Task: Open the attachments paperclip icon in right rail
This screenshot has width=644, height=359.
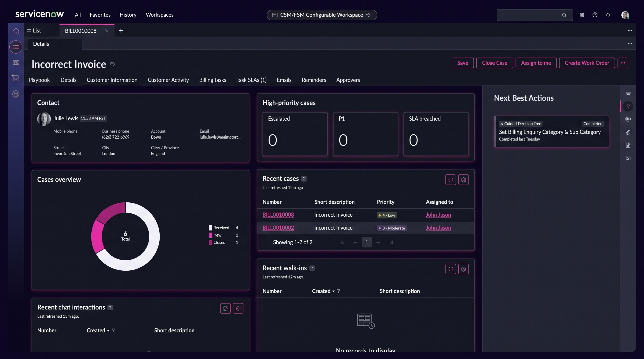Action: pos(628,133)
